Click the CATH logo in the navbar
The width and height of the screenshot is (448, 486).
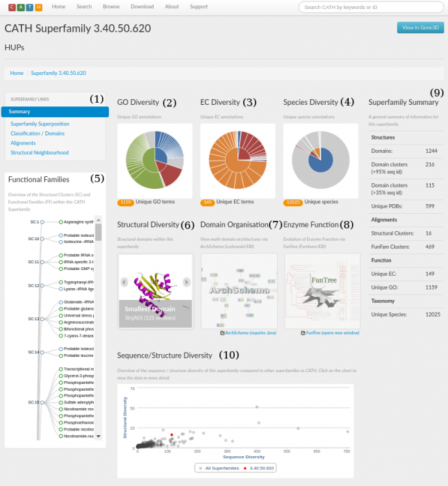coord(26,7)
